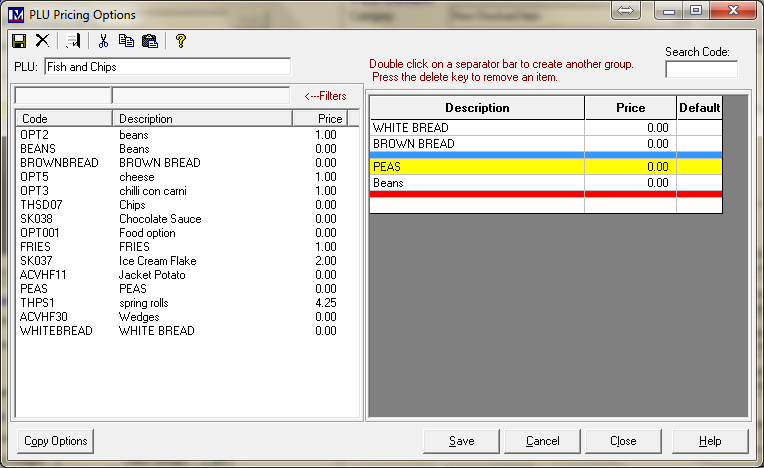764x468 pixels.
Task: Click the Default cell for WHITE BREAD
Action: pos(699,128)
